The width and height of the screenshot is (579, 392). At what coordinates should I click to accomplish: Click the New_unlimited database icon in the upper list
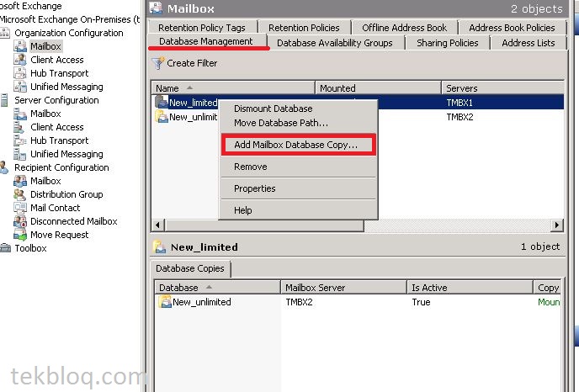click(x=162, y=117)
